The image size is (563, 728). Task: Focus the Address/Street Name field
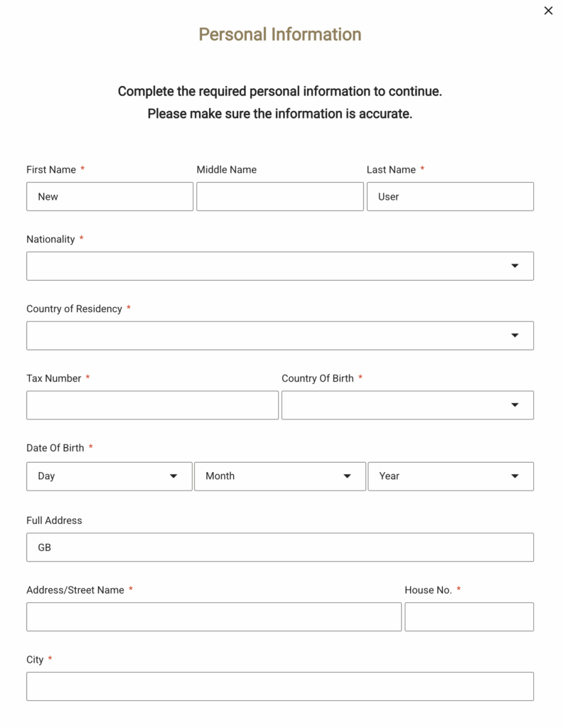[213, 617]
